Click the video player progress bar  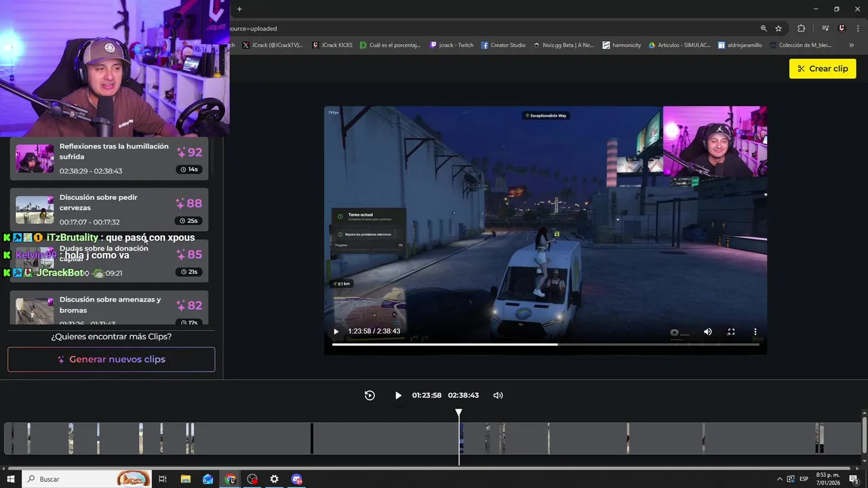click(x=545, y=344)
